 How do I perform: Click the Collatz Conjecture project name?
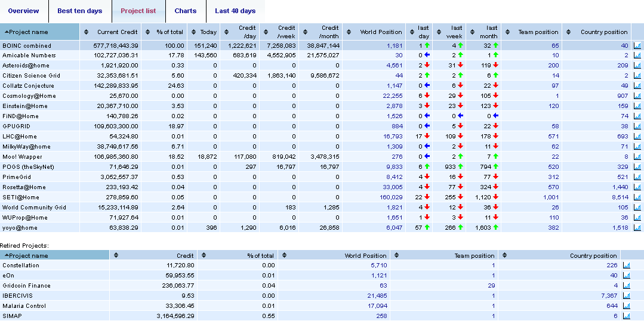[28, 86]
